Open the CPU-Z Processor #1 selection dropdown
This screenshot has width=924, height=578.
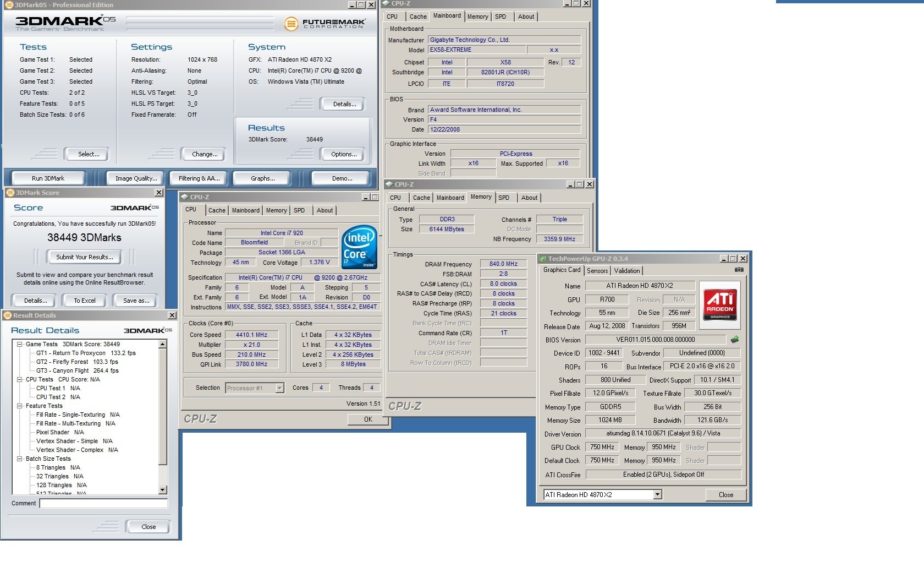coord(279,388)
